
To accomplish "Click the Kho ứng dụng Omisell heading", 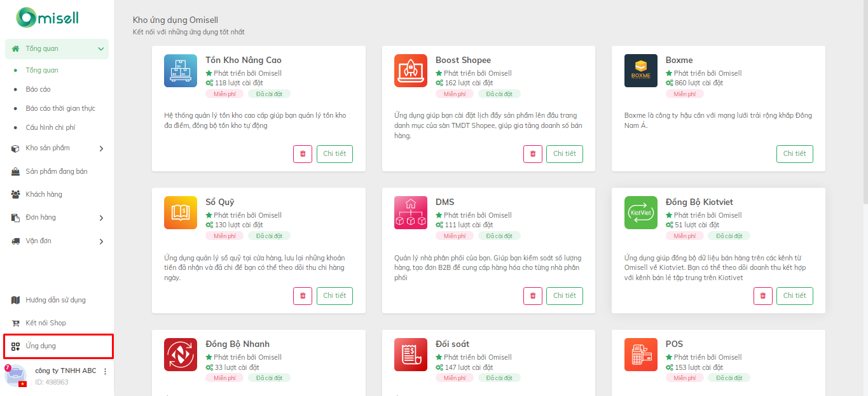I will [176, 20].
